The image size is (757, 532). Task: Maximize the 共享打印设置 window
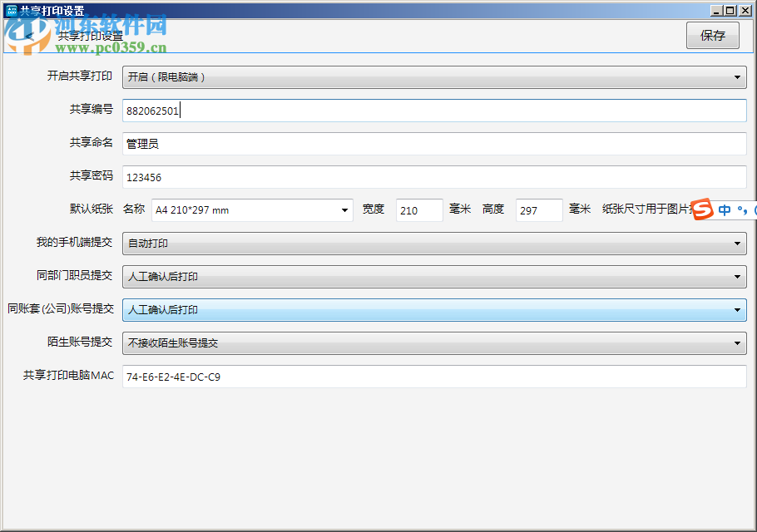730,10
